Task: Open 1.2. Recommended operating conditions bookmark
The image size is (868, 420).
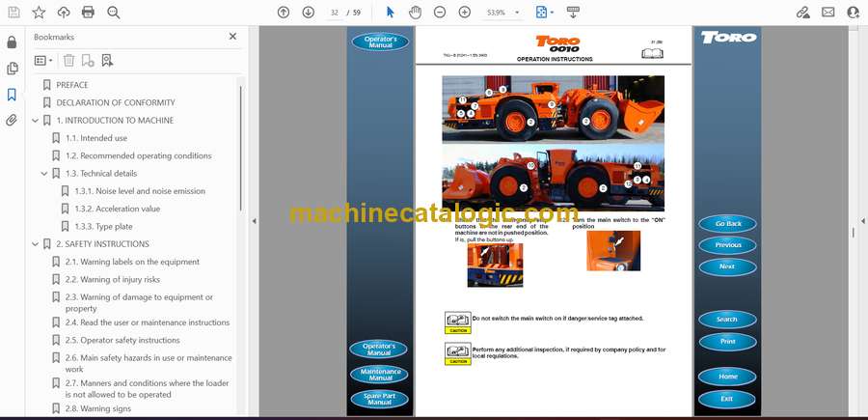Action: click(x=138, y=155)
